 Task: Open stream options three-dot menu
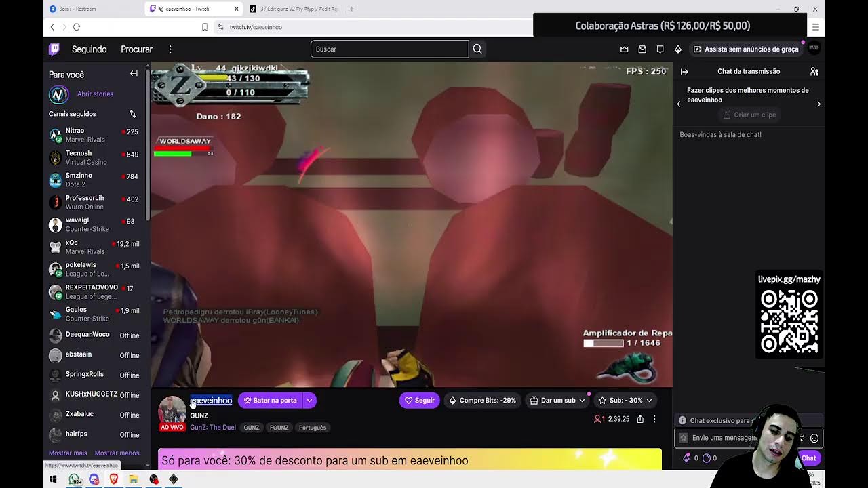(654, 419)
